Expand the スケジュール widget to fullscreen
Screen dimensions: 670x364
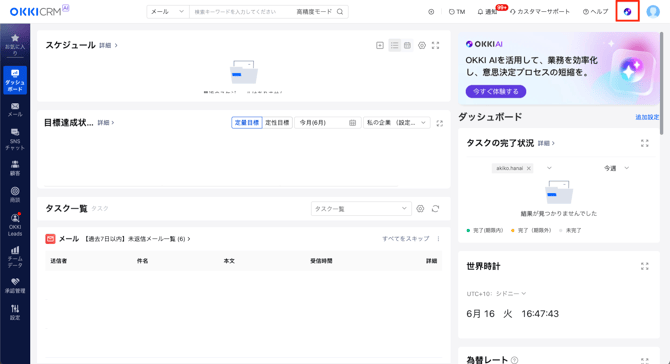point(435,45)
